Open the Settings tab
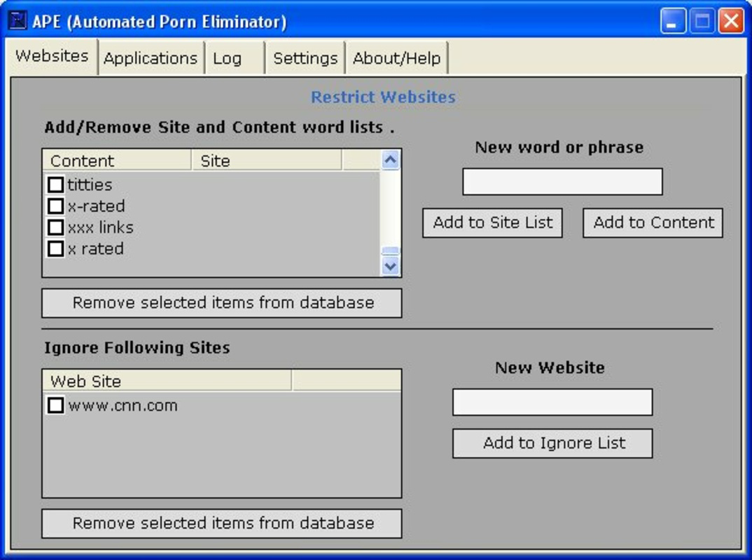 tap(305, 59)
